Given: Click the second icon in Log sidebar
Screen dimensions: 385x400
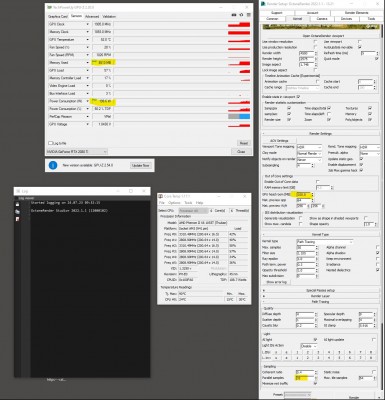Looking at the screenshot, I should coord(18,212).
